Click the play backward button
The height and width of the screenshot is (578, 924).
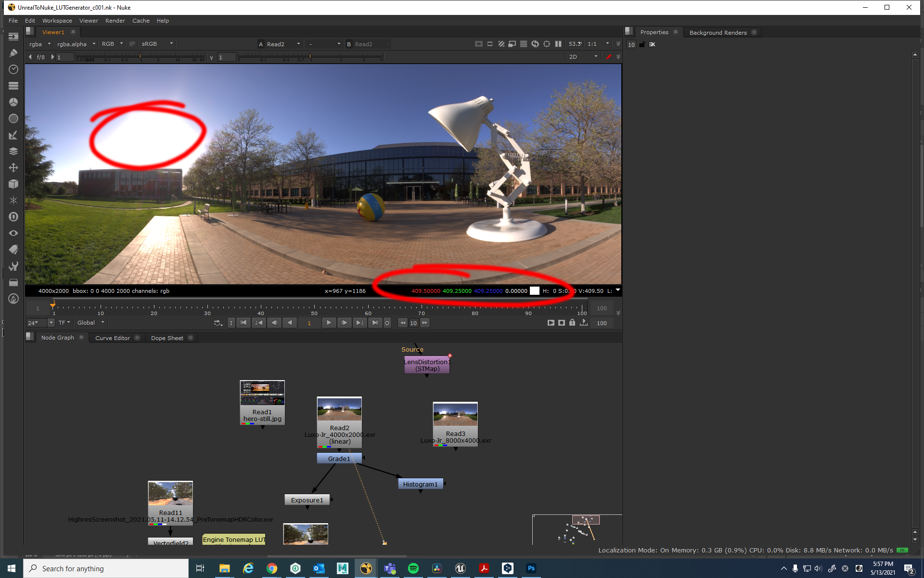pyautogui.click(x=289, y=323)
